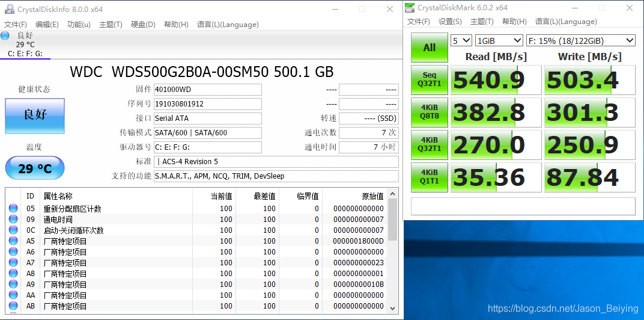This screenshot has height=320, width=644.
Task: Click status orb for attribute ID AA
Action: tap(13, 295)
